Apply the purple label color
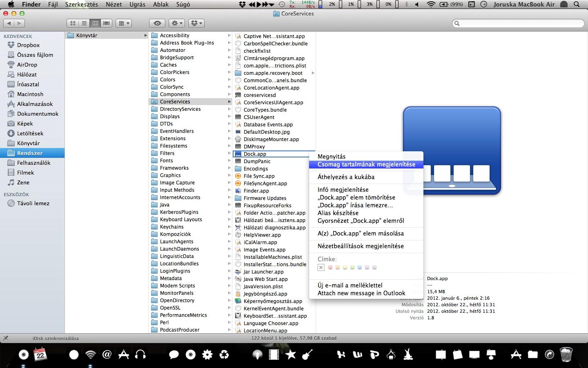588x368 pixels. pyautogui.click(x=367, y=267)
